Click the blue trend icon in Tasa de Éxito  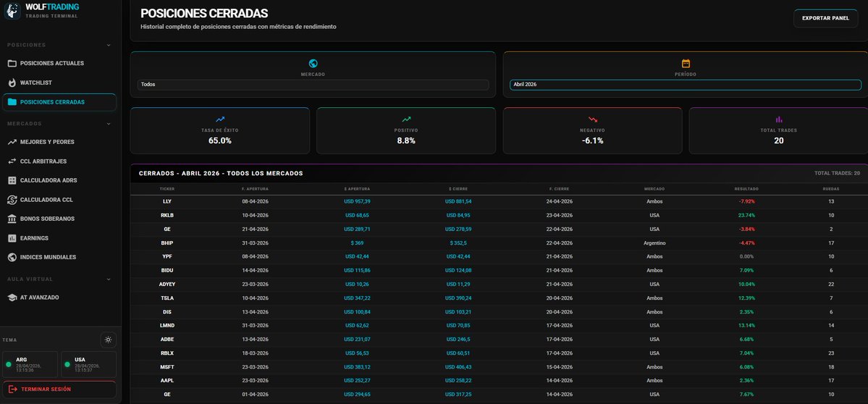pyautogui.click(x=220, y=119)
